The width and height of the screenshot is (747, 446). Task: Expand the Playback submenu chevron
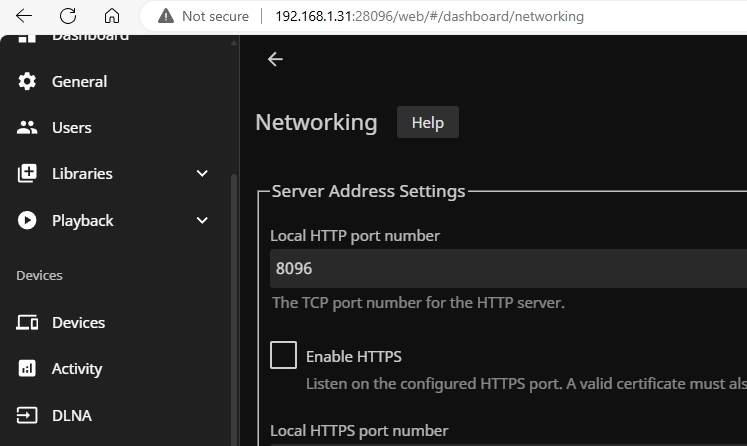[202, 220]
